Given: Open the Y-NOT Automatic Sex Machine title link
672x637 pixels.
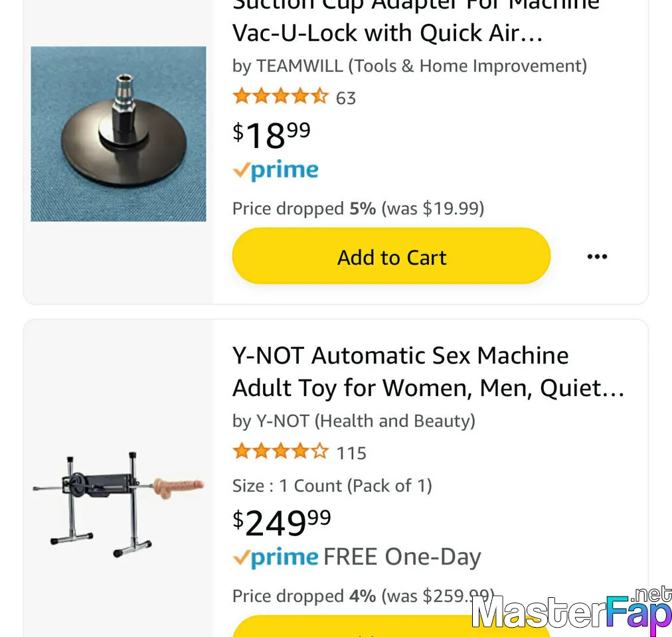Looking at the screenshot, I should pos(428,372).
